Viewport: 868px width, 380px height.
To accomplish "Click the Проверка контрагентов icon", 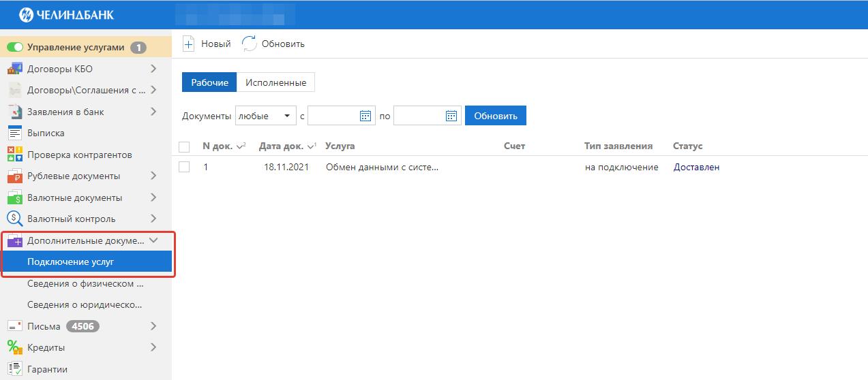I will (x=15, y=155).
